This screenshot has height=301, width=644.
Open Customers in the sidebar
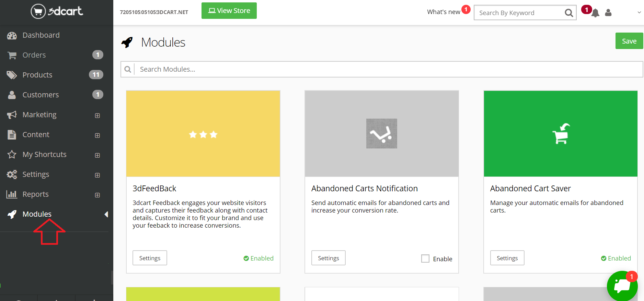[41, 95]
